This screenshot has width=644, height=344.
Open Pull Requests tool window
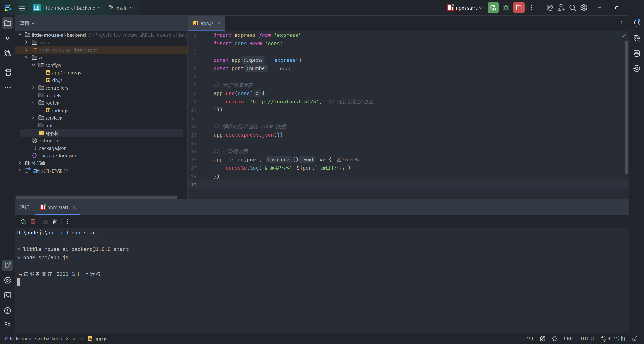8,53
